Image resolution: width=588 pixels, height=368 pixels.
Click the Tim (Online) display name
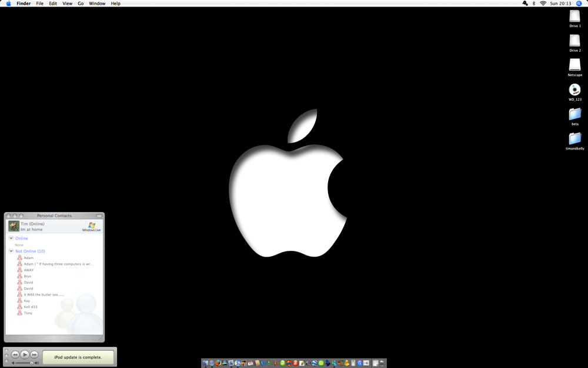(x=32, y=224)
